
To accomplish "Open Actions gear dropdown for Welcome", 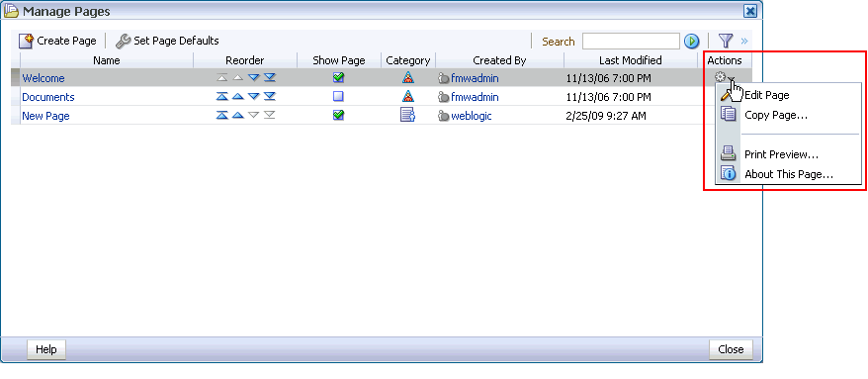I will [x=725, y=78].
